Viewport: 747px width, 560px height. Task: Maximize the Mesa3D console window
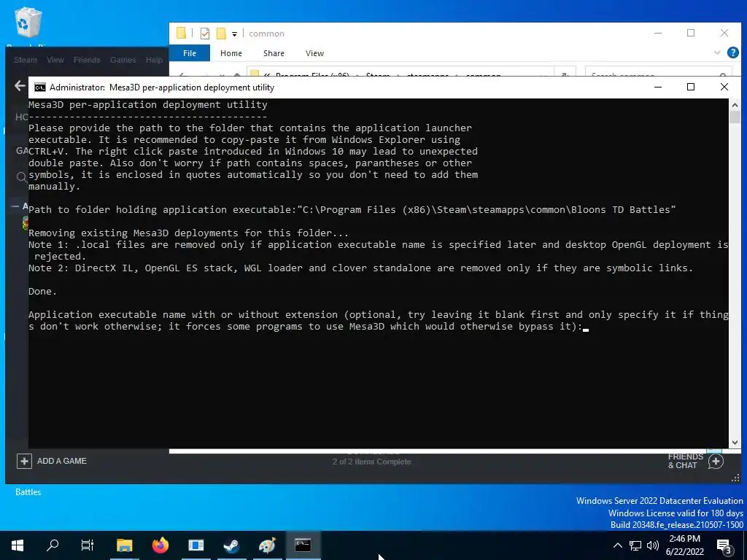(691, 87)
